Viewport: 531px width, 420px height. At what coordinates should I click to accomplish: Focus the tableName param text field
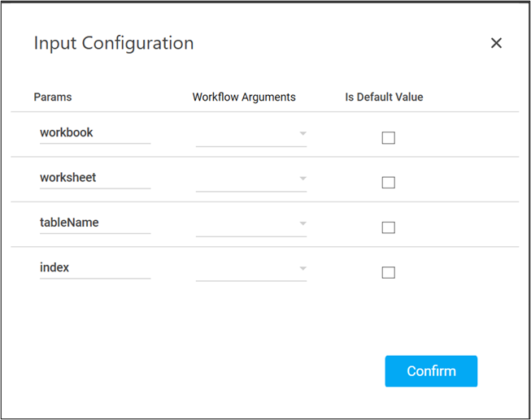tap(94, 223)
